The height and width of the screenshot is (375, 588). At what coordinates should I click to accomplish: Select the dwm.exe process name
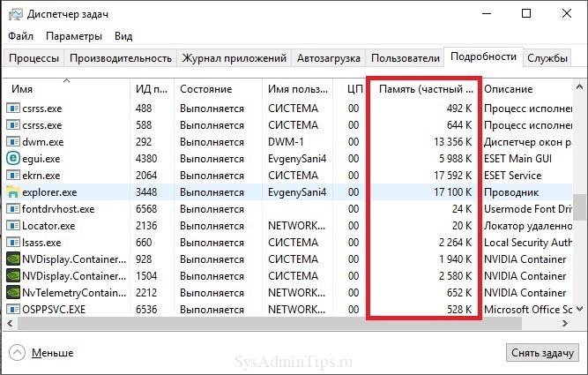[x=42, y=142]
